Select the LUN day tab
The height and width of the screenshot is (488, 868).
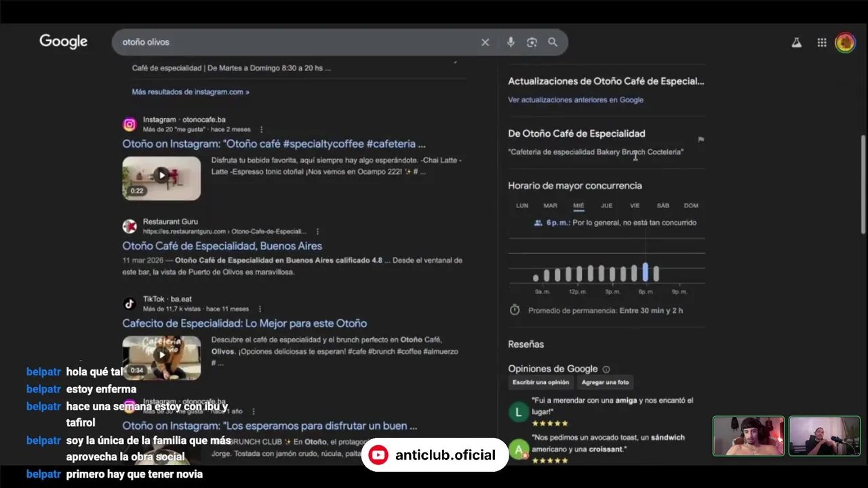click(x=522, y=205)
